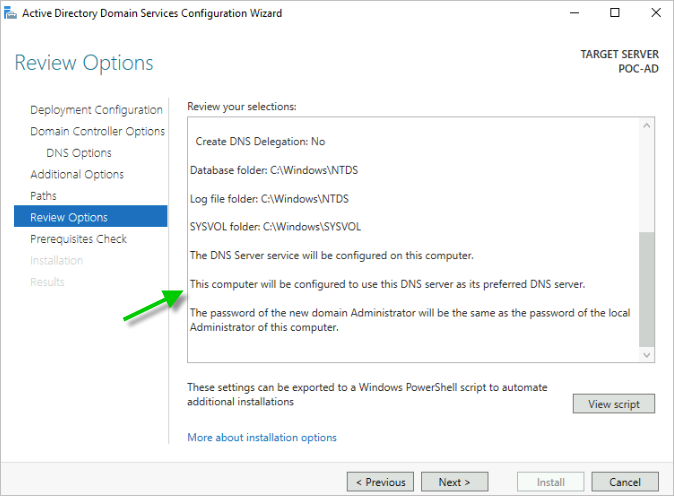Open Additional Options step
The height and width of the screenshot is (496, 674).
(x=77, y=175)
